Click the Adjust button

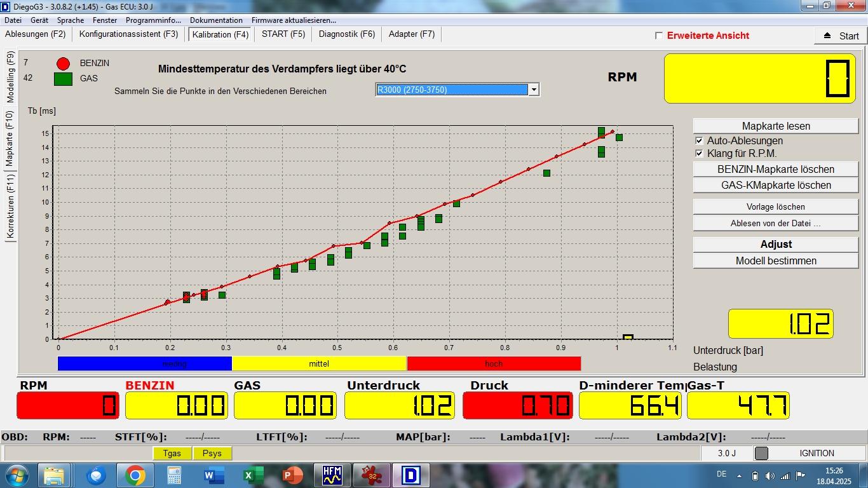(x=776, y=244)
